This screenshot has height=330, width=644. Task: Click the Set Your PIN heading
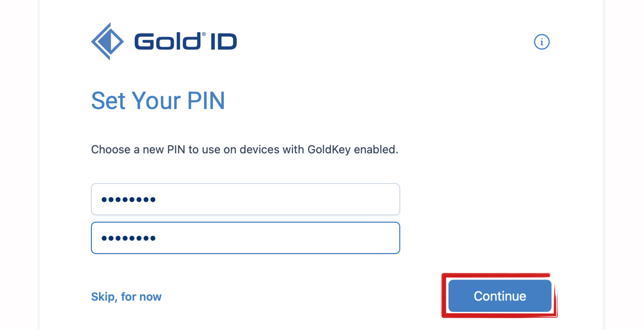tap(158, 101)
